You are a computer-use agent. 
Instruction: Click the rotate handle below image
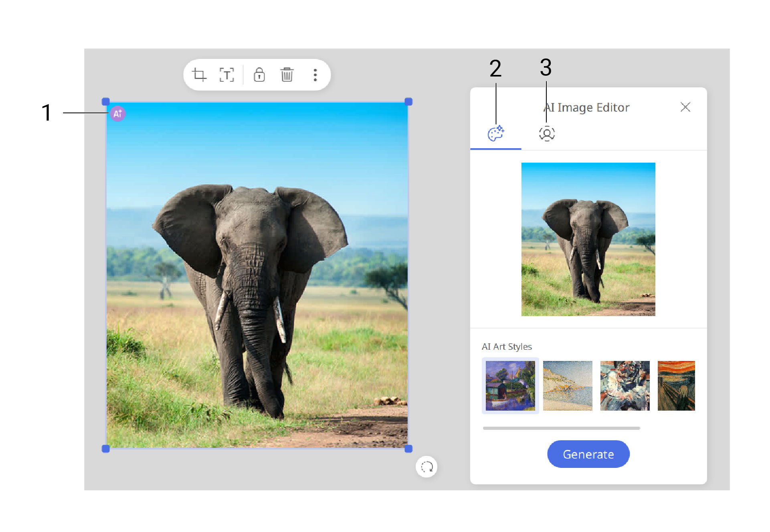tap(426, 467)
